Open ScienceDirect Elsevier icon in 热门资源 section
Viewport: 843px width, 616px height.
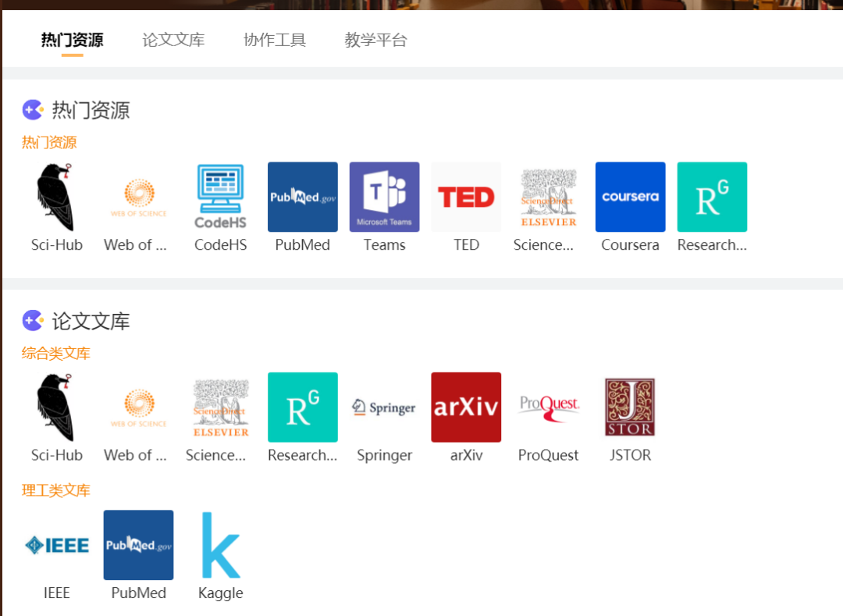click(x=549, y=198)
